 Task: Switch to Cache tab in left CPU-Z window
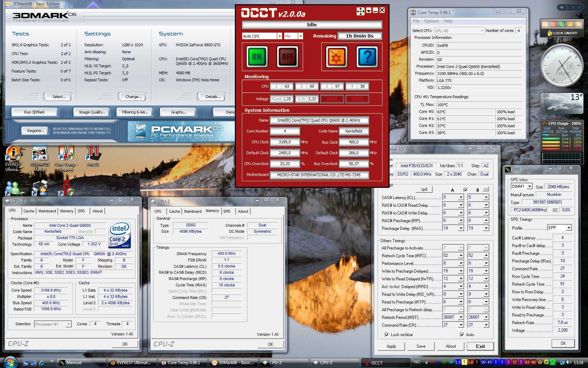point(29,211)
